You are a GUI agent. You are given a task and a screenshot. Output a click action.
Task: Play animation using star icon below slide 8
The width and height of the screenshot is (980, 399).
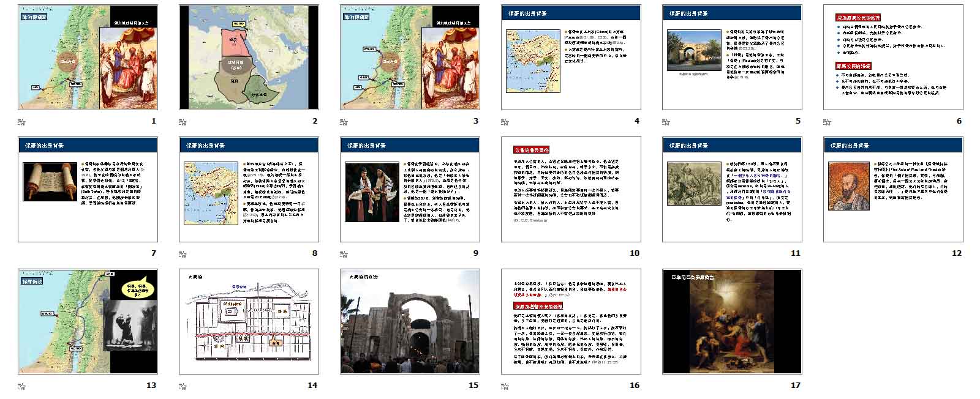click(183, 253)
